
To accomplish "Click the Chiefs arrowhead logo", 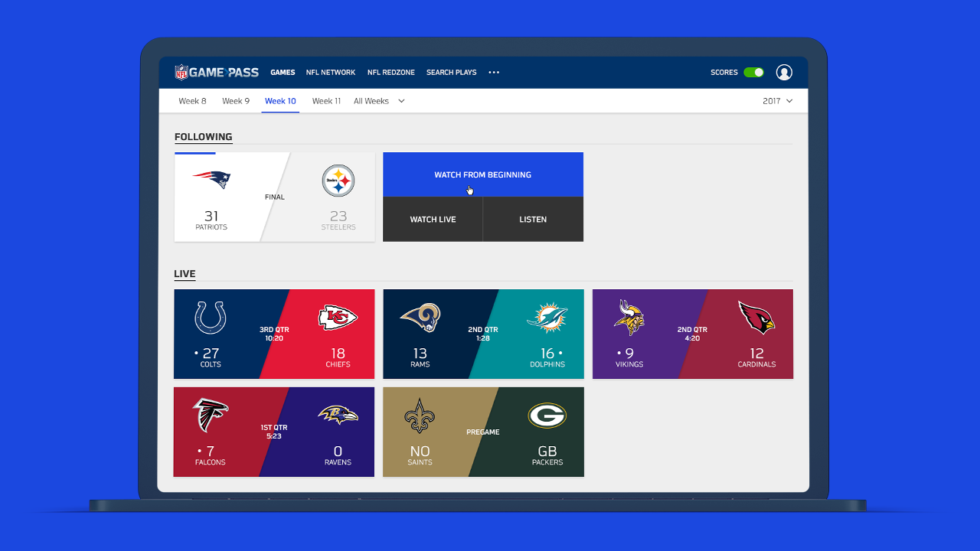I will click(x=338, y=317).
